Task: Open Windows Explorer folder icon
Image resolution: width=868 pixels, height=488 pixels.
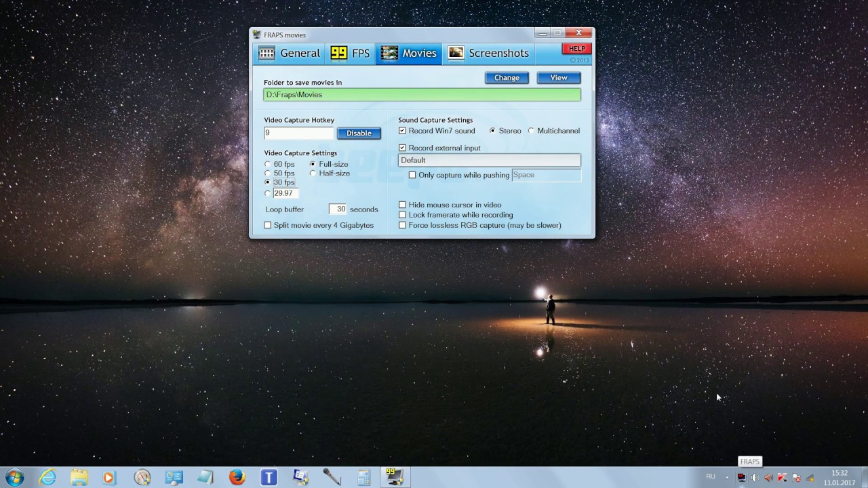Action: click(79, 477)
